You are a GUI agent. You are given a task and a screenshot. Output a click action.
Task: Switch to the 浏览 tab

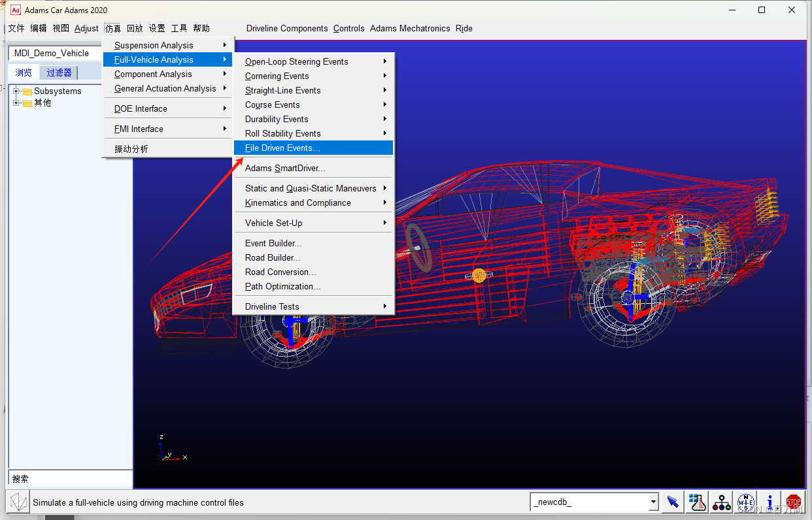point(24,73)
